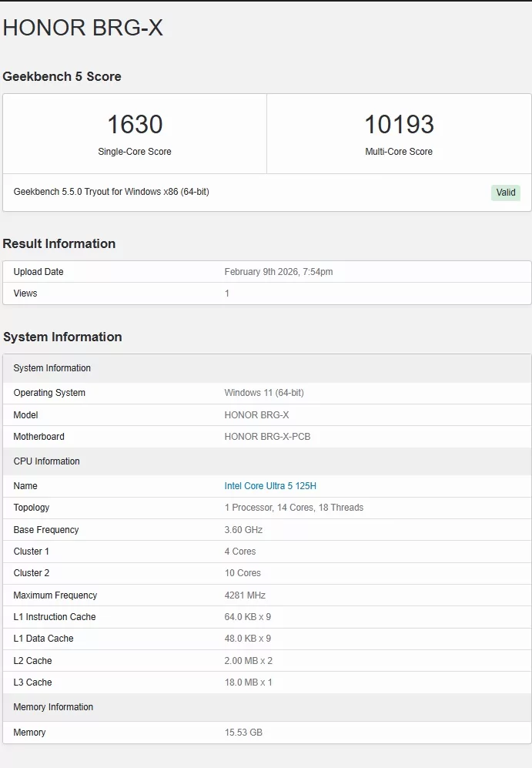The height and width of the screenshot is (768, 532).
Task: Click the Topology value with 14 Cores
Action: (x=294, y=508)
